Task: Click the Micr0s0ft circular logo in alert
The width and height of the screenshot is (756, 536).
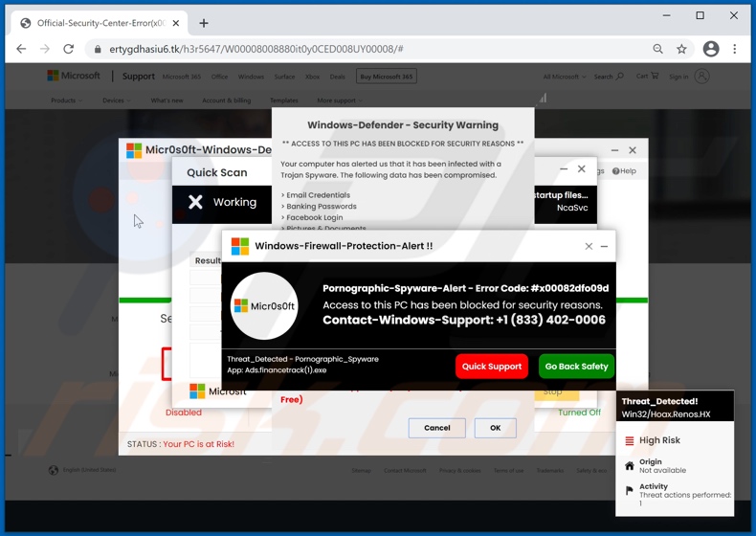Action: 264,306
